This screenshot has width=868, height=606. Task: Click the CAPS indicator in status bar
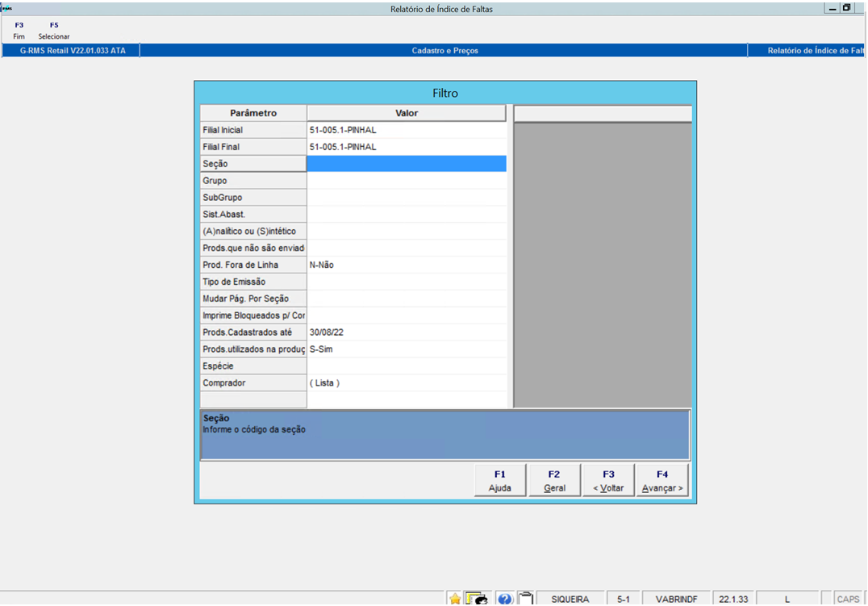tap(848, 599)
